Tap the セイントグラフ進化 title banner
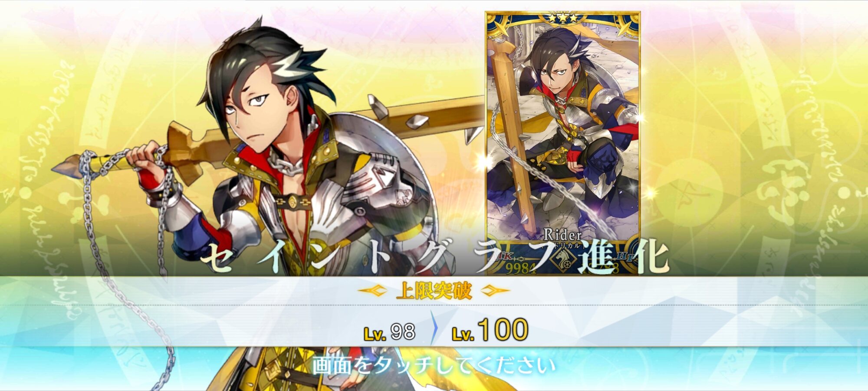The width and height of the screenshot is (868, 391). point(434,256)
